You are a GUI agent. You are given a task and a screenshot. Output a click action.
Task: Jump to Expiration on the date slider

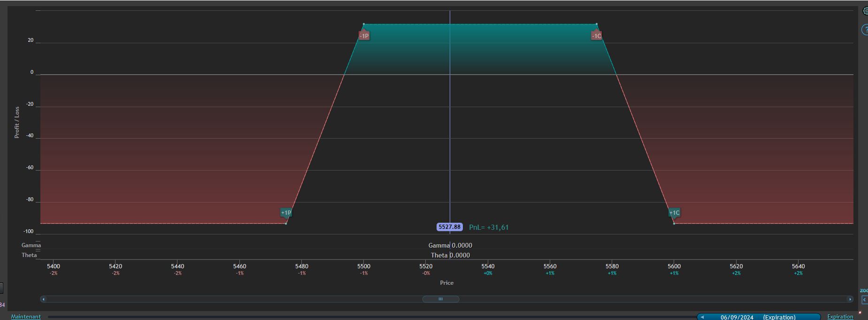click(x=840, y=317)
